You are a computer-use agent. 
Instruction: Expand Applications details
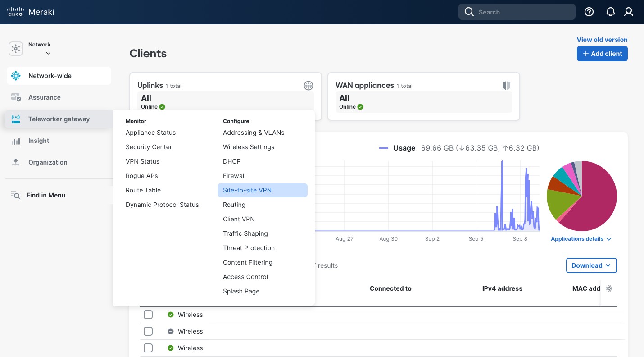pyautogui.click(x=581, y=239)
